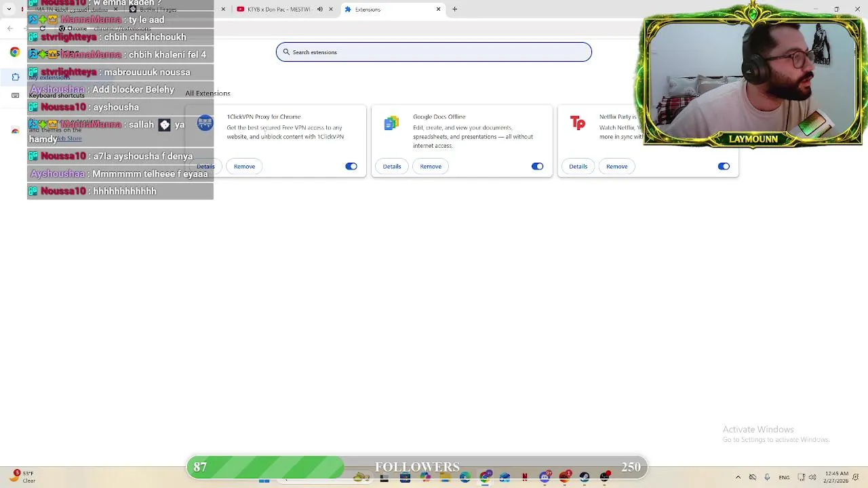Open volume control in system tray

[812, 477]
